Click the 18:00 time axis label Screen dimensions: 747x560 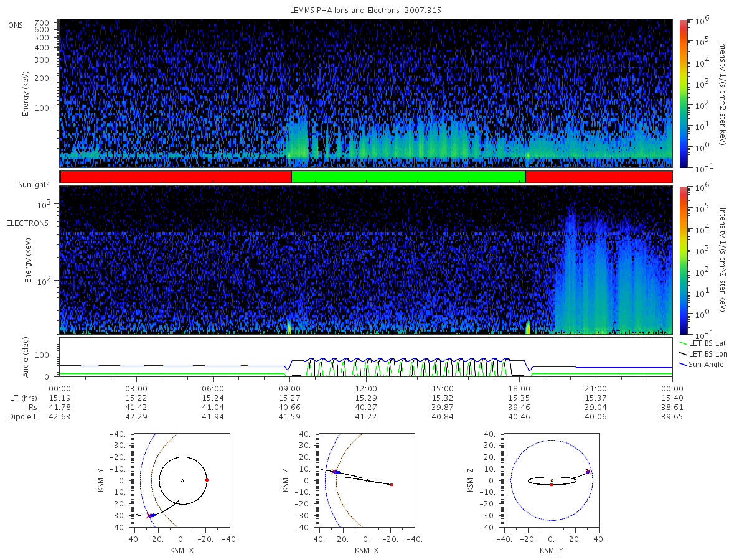tap(519, 388)
